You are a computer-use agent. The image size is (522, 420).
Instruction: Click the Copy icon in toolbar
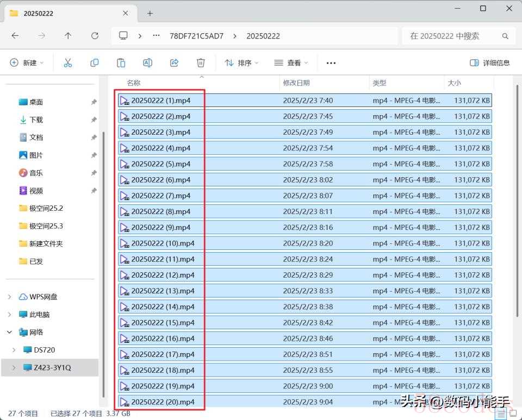tap(95, 63)
